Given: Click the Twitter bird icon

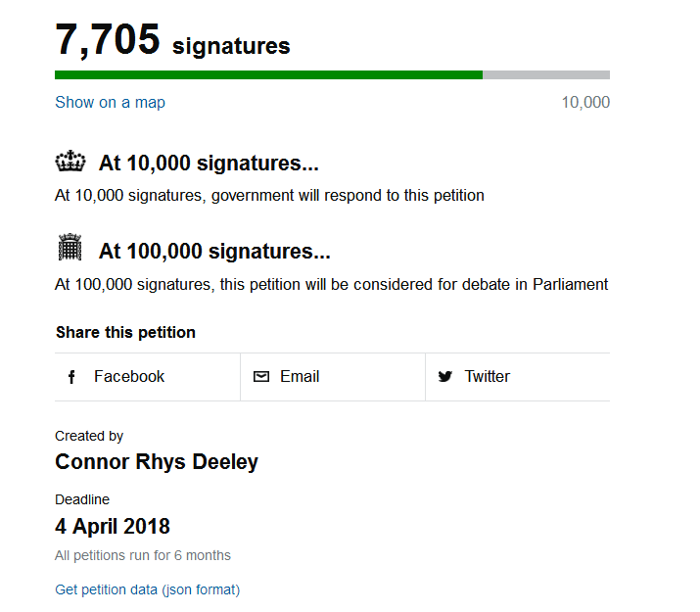Looking at the screenshot, I should tap(445, 377).
